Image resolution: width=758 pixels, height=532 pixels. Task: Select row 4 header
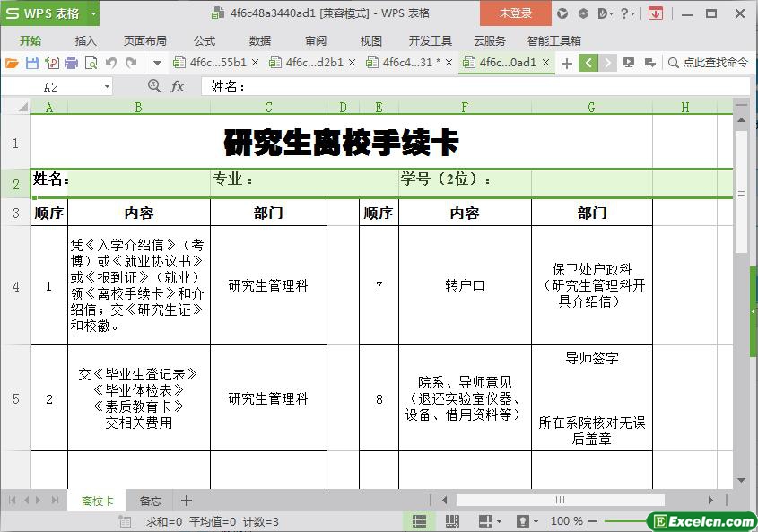tap(16, 286)
